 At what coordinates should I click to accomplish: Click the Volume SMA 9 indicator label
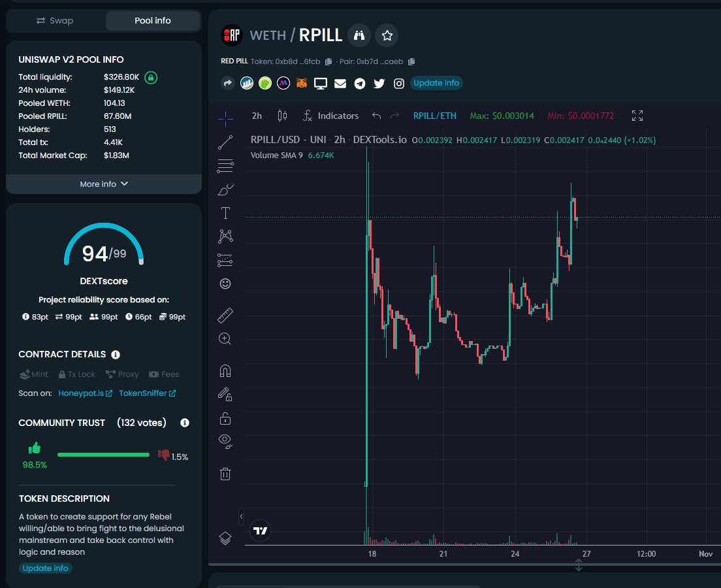276,155
